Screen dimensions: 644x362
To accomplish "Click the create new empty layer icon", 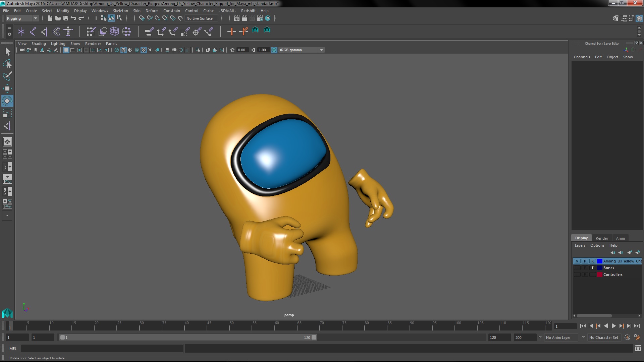I will [630, 252].
